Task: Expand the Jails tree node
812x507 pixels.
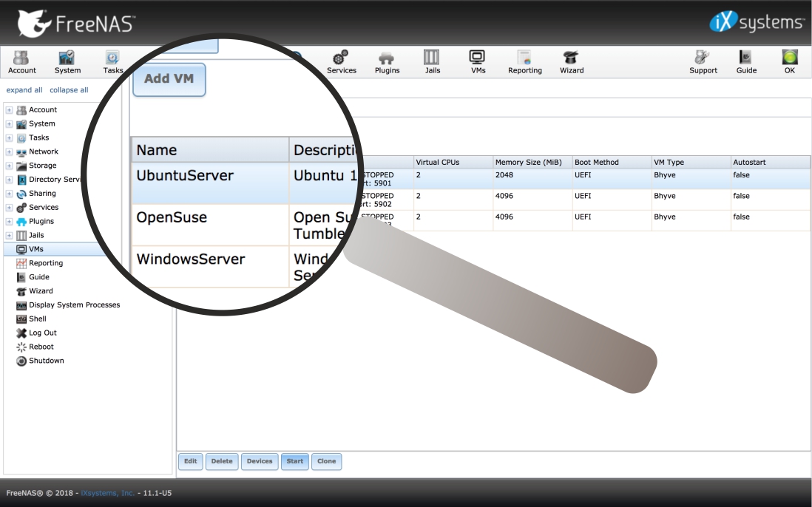Action: 9,235
